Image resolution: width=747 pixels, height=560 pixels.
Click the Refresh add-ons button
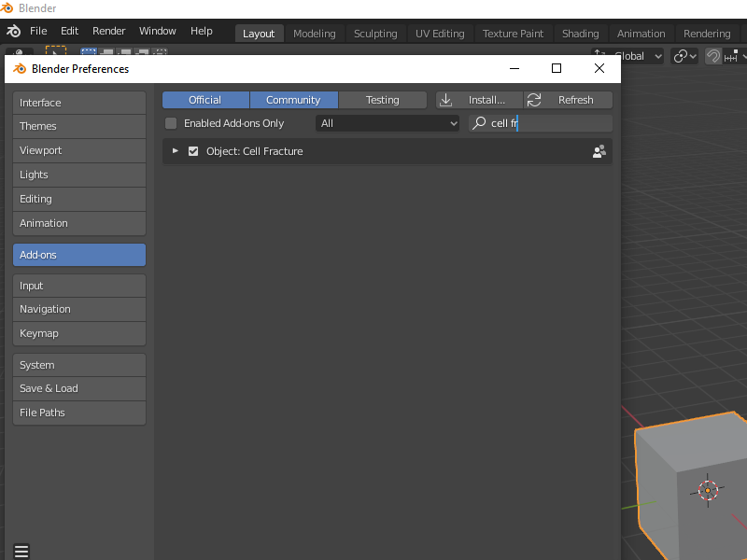point(569,100)
